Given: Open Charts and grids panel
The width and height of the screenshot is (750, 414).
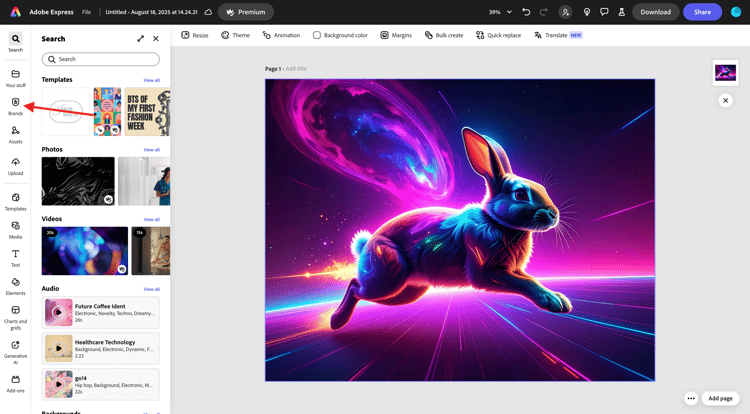Looking at the screenshot, I should point(15,315).
